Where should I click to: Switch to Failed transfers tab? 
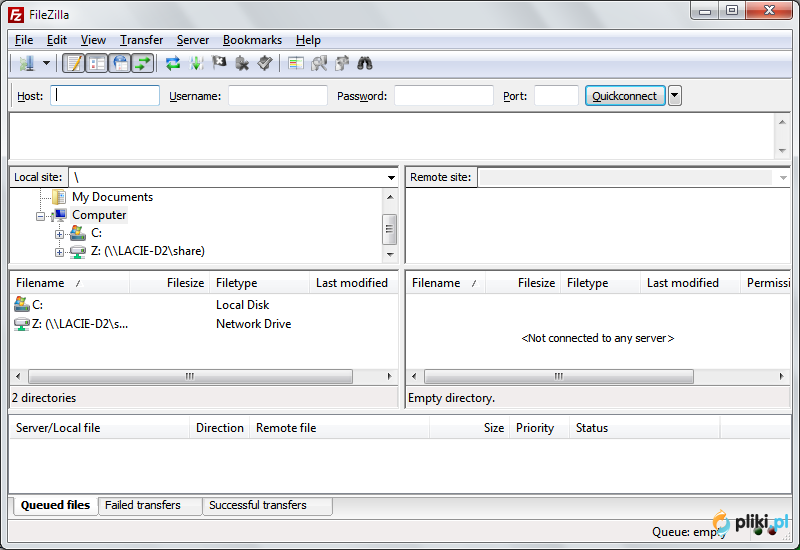click(x=149, y=505)
